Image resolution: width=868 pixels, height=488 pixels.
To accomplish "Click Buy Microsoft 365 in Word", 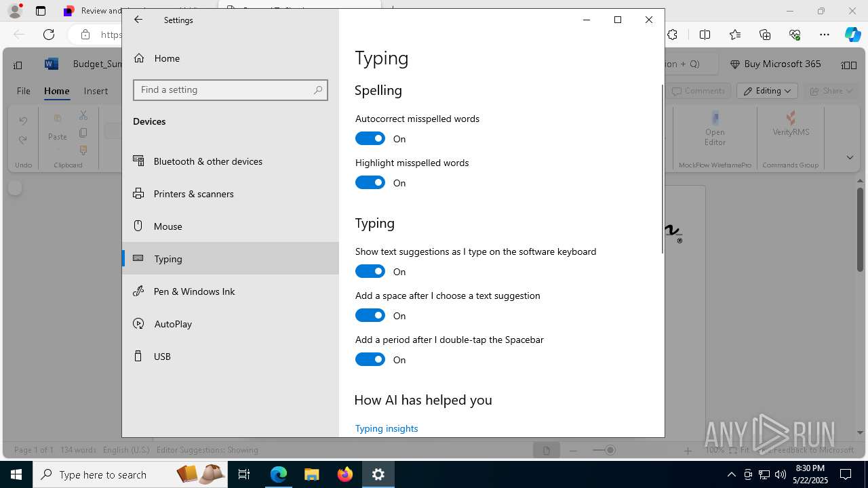I will tap(775, 64).
